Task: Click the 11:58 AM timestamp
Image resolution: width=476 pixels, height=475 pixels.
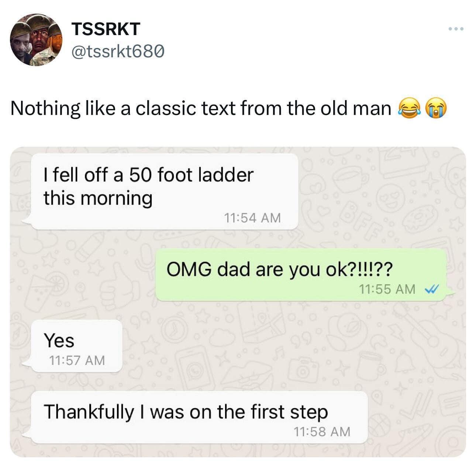Action: pyautogui.click(x=322, y=431)
